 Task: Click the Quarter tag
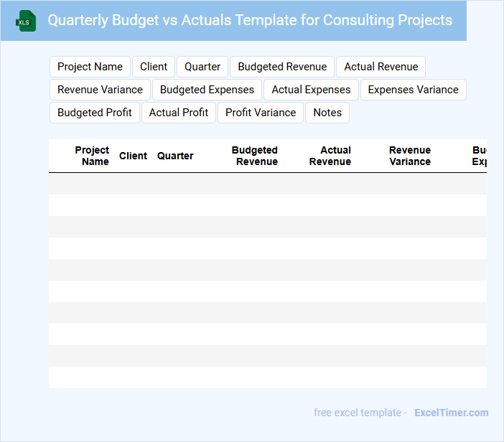pyautogui.click(x=202, y=67)
